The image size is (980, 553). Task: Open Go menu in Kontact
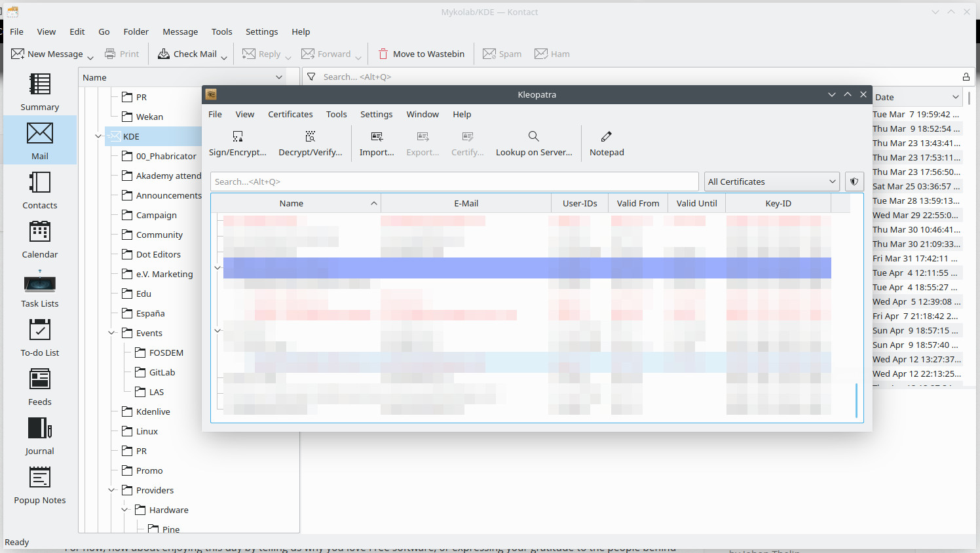click(104, 31)
